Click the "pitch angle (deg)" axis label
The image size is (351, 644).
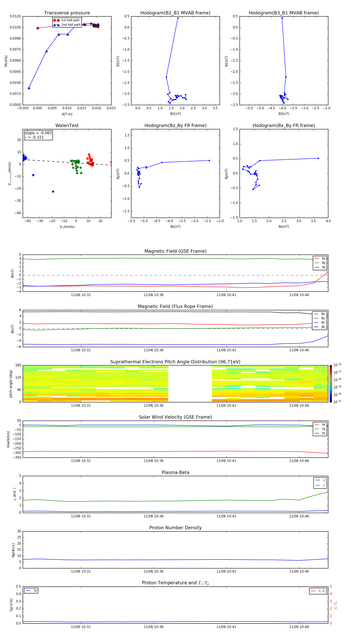(11, 384)
